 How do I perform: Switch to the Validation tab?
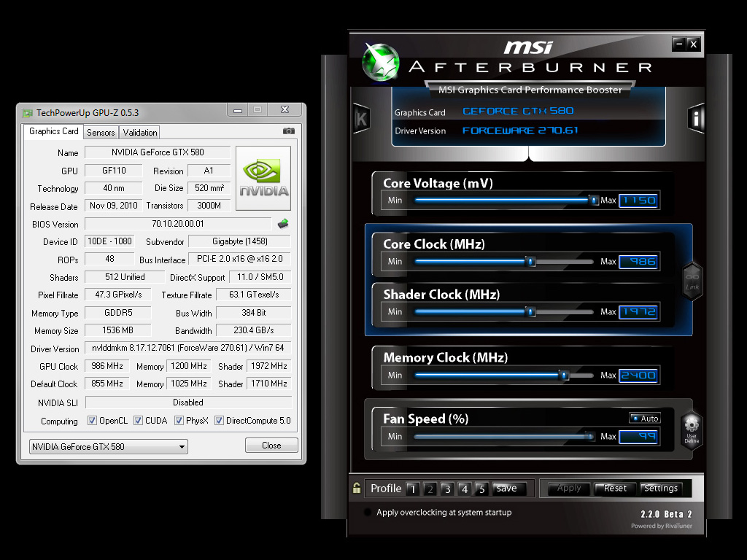pos(139,133)
